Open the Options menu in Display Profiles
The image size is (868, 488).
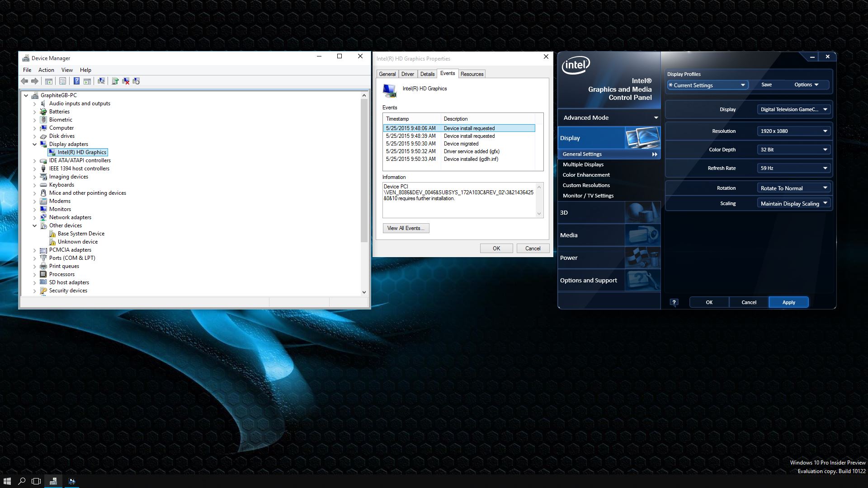[x=806, y=84]
